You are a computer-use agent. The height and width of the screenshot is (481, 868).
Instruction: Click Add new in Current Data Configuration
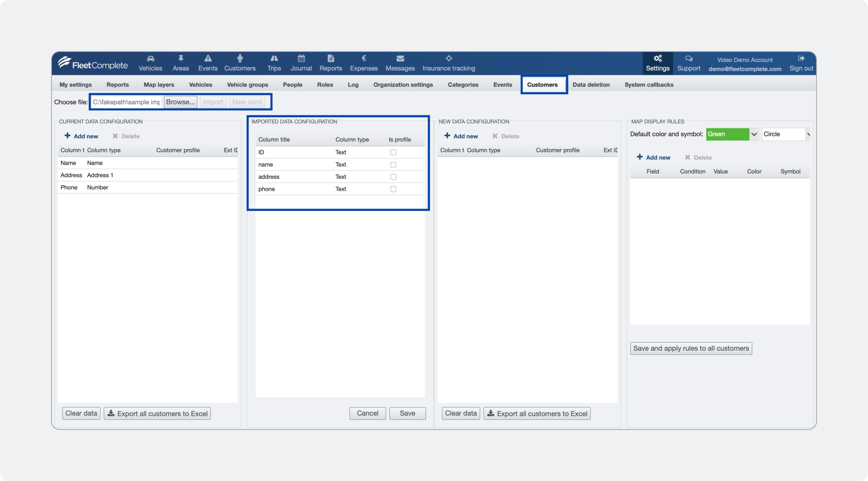81,136
